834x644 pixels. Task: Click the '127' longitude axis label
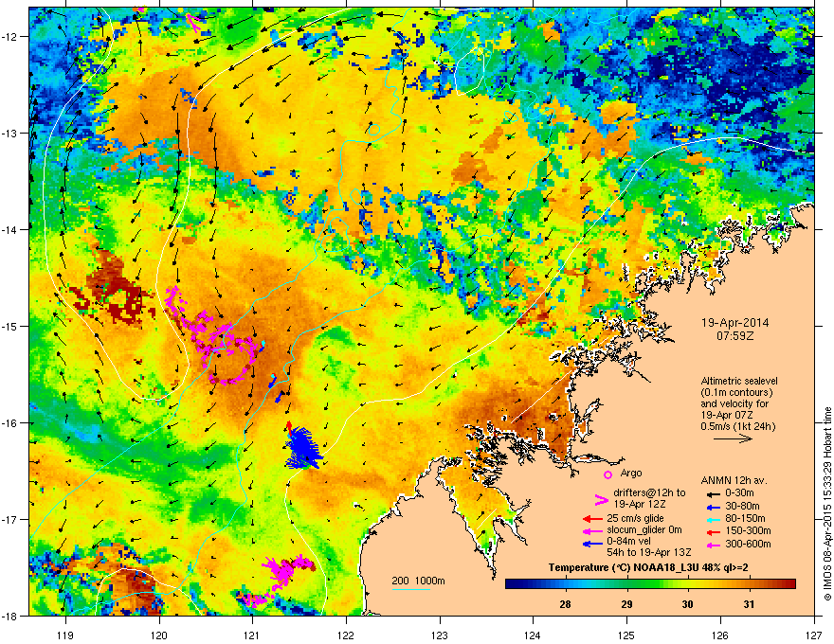(x=814, y=635)
